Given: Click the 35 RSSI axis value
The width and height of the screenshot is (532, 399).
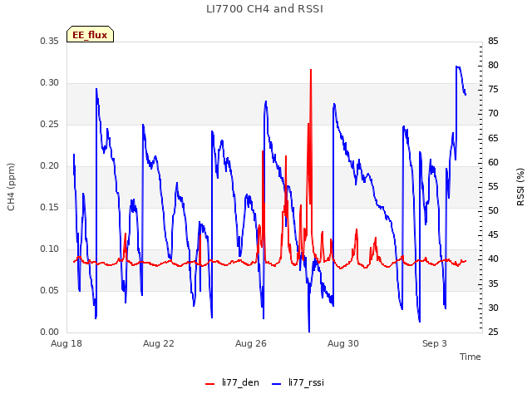Looking at the screenshot, I should [x=493, y=283].
